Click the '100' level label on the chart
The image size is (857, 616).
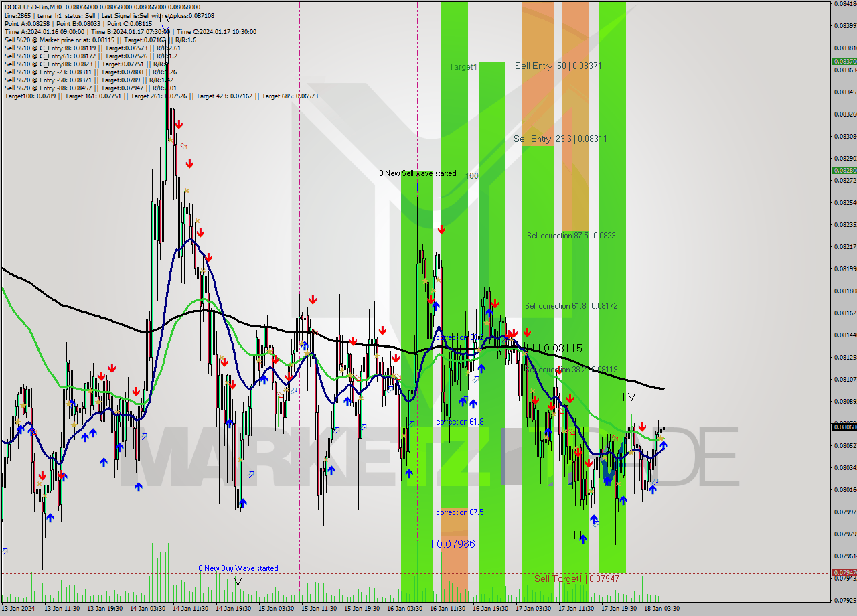click(472, 176)
